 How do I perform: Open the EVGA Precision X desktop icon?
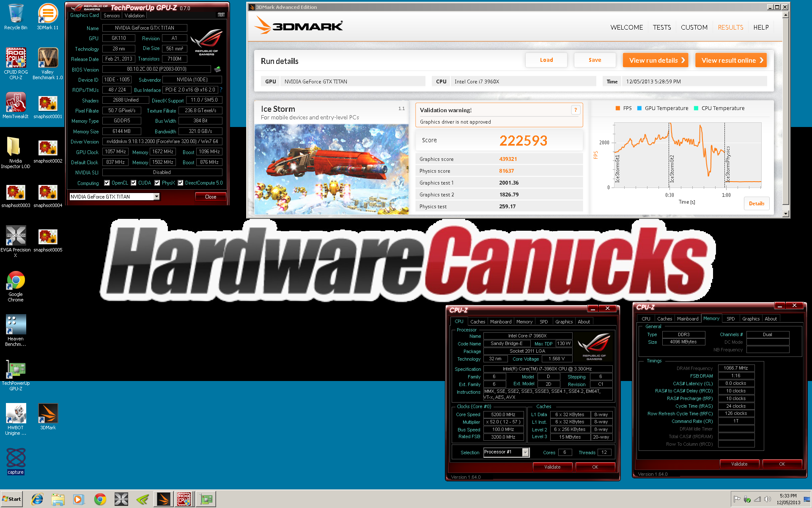click(x=16, y=241)
